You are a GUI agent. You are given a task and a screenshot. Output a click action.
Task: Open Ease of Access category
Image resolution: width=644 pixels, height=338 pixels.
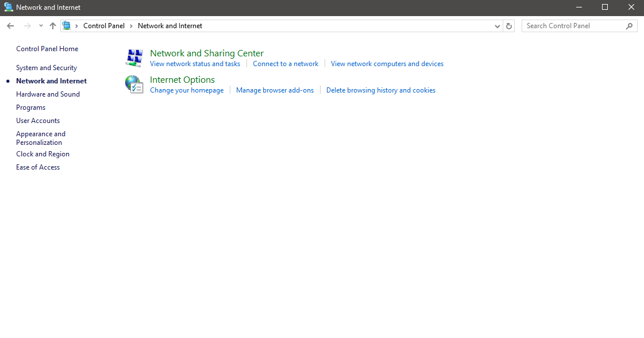tap(38, 167)
